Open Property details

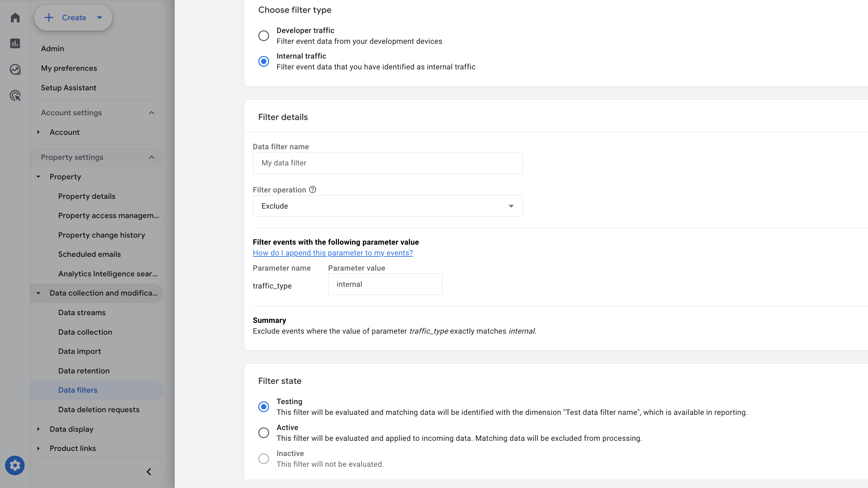[x=87, y=196]
